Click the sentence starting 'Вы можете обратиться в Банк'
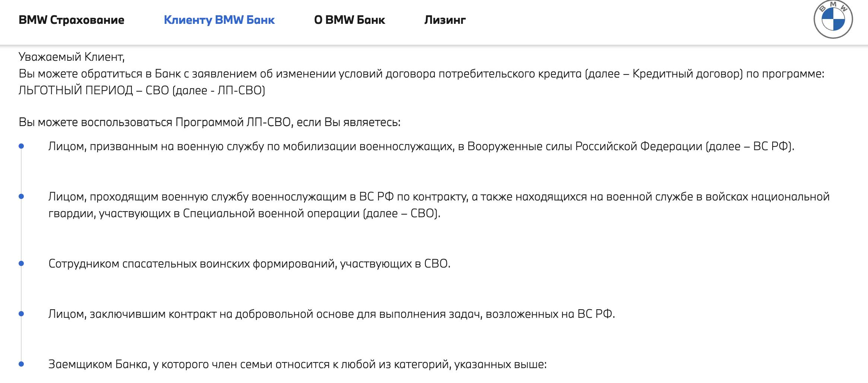 422,74
